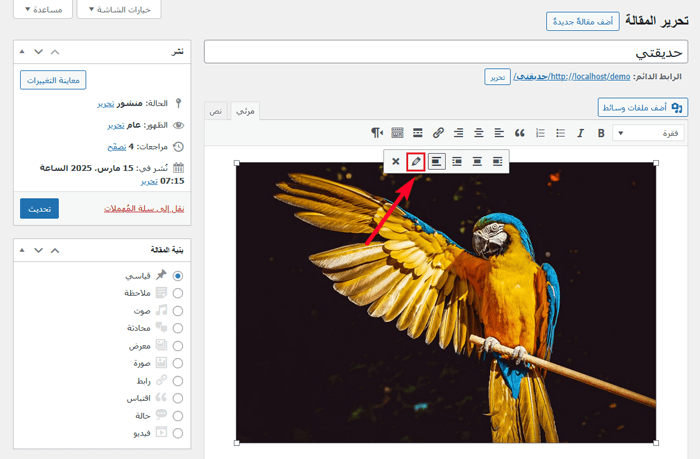This screenshot has width=700, height=459.
Task: Apply bold formatting with the B icon
Action: (x=601, y=133)
